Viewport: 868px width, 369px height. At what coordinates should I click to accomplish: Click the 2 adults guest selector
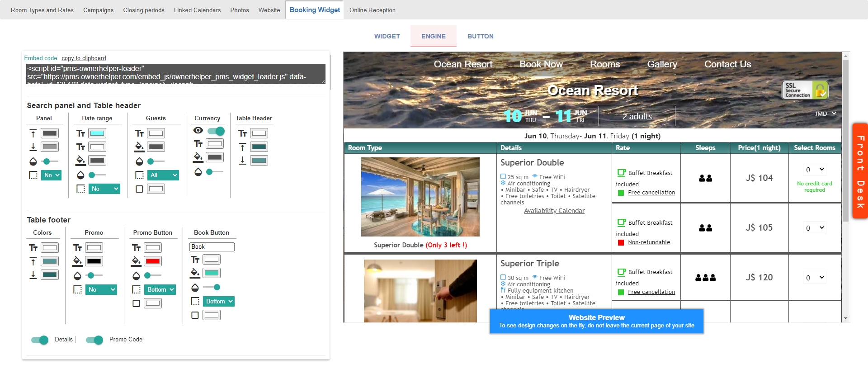click(637, 116)
